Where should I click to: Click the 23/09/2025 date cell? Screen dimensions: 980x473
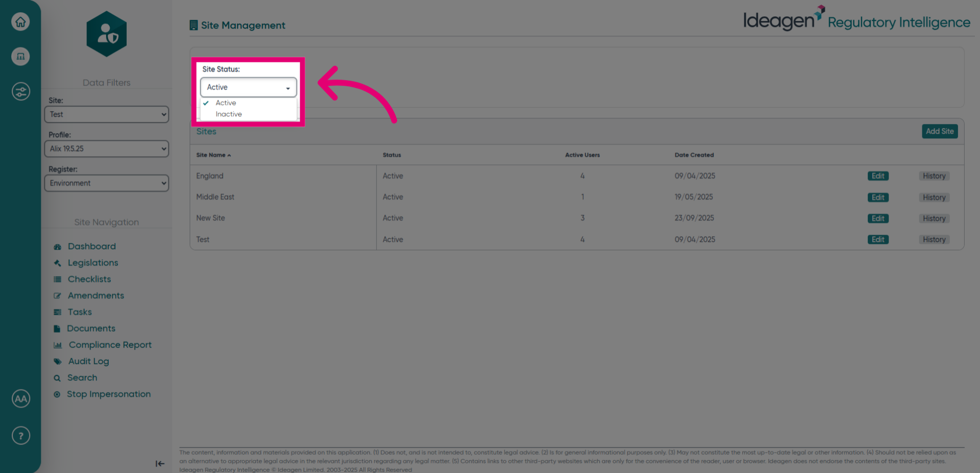pos(694,218)
